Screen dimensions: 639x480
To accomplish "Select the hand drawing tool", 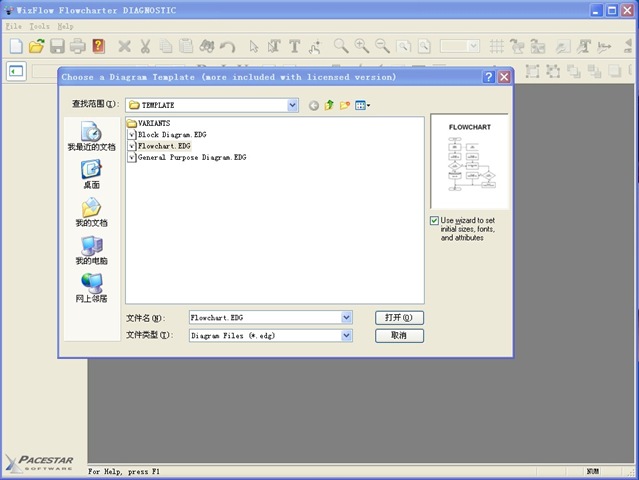I will [315, 47].
